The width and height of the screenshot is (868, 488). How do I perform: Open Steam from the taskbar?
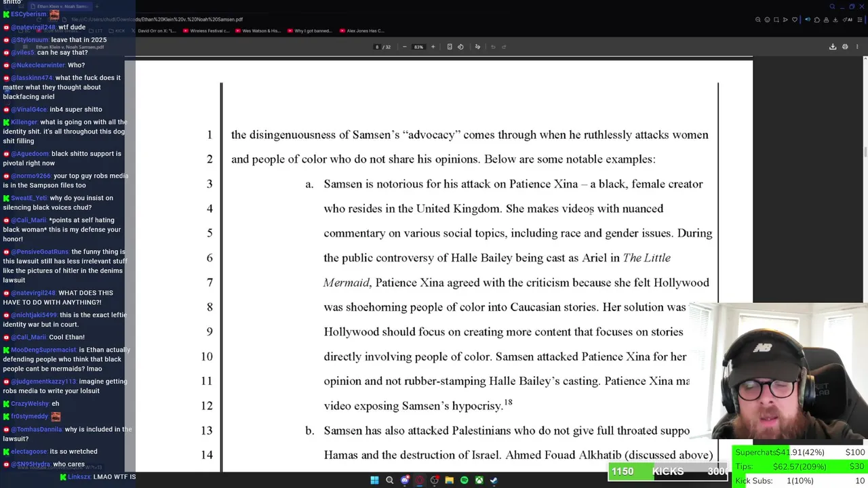coord(494,480)
